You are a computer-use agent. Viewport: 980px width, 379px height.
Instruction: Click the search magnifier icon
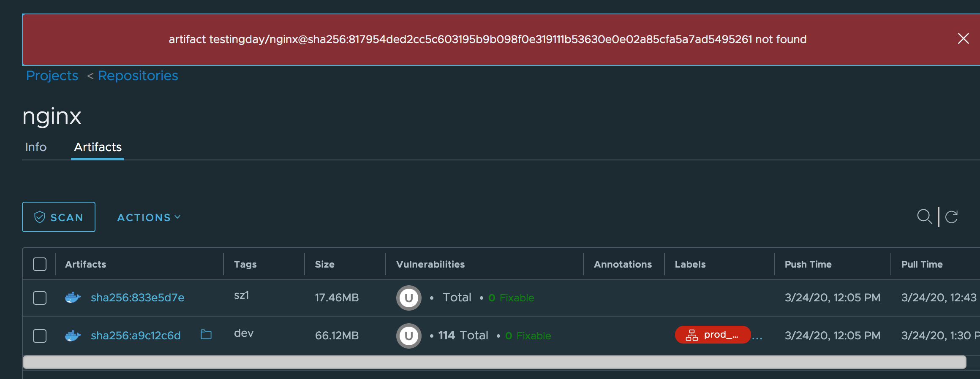point(924,217)
